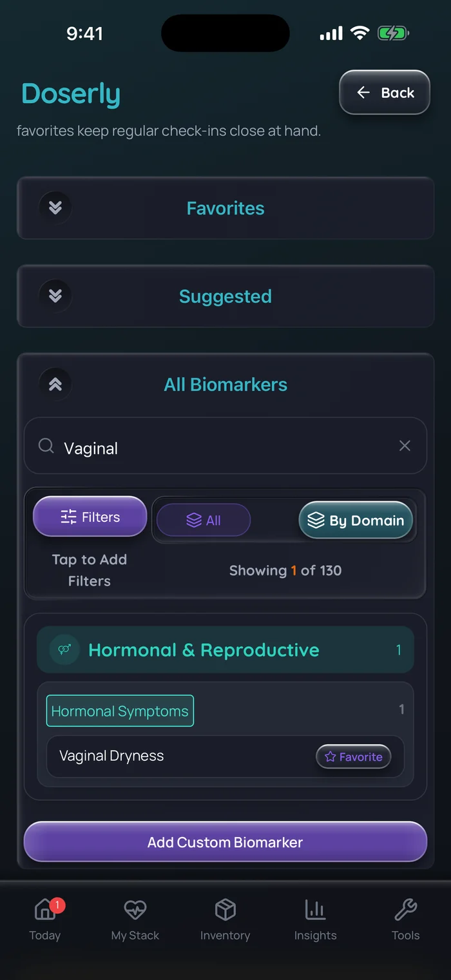This screenshot has height=980, width=451.
Task: Expand the Favorites section
Action: coord(225,208)
